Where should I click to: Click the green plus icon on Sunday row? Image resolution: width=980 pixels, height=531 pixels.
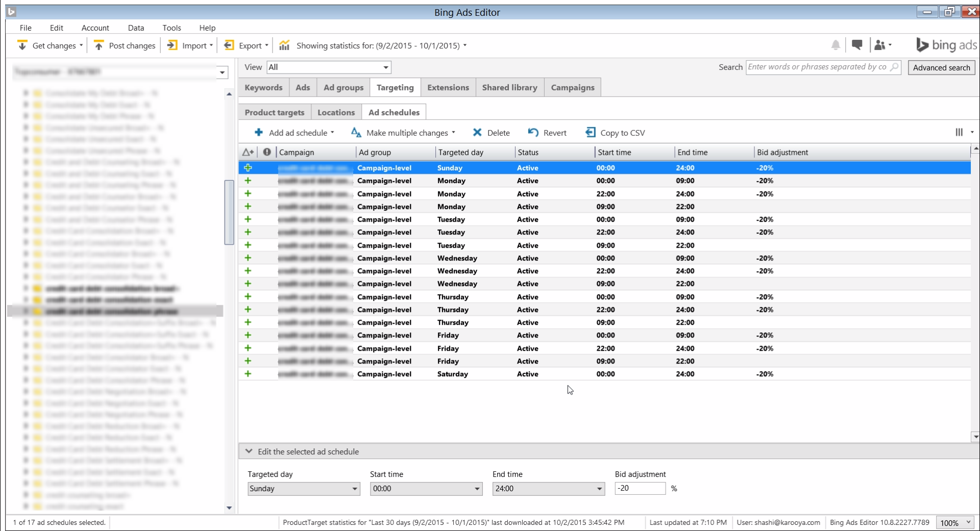point(248,167)
